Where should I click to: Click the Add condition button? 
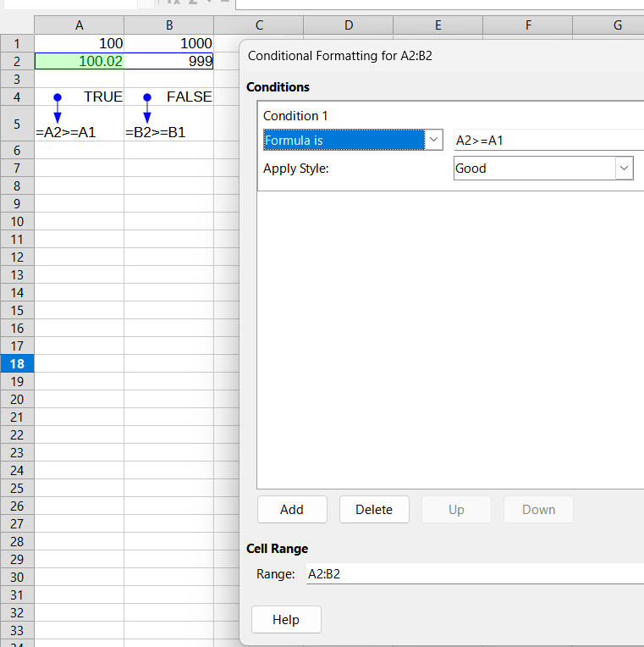coord(292,510)
